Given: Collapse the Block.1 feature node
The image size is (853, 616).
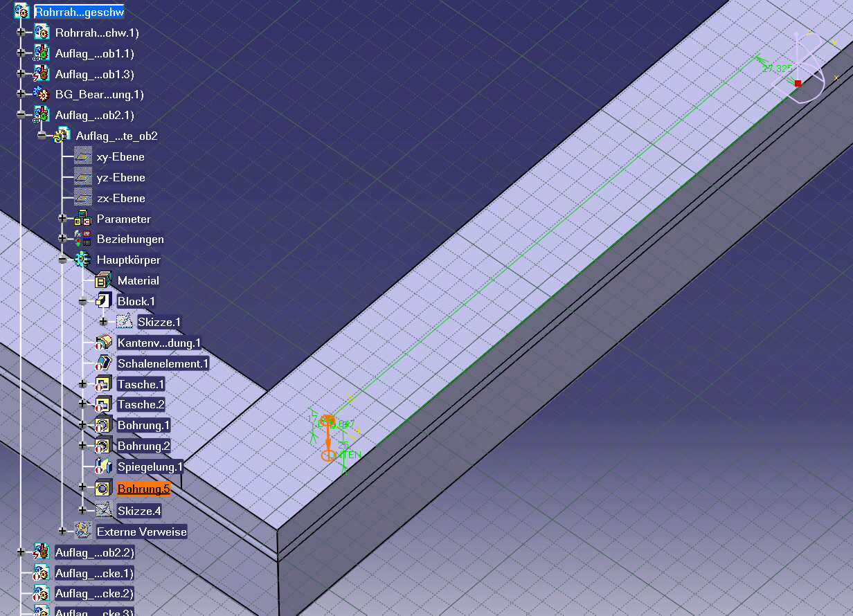Looking at the screenshot, I should pos(83,301).
